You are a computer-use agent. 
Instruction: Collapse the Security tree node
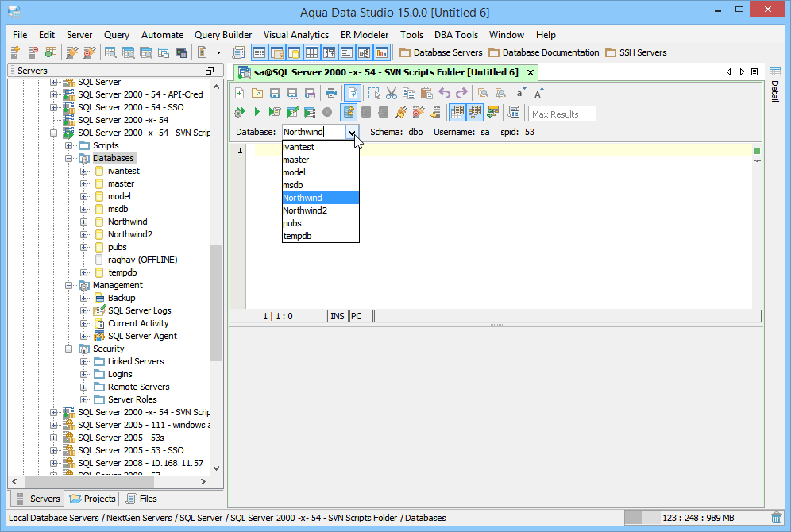click(x=68, y=349)
